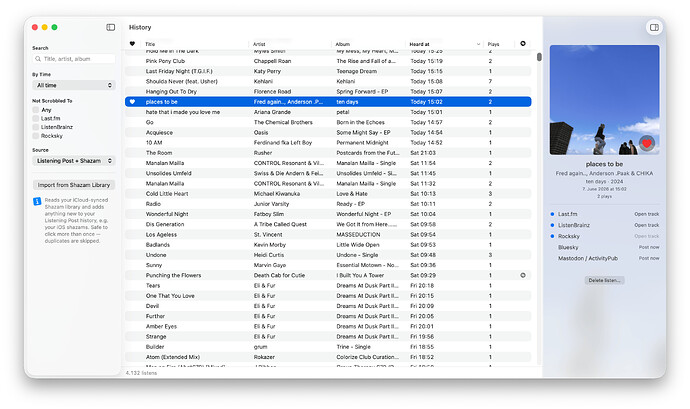
Task: Select 'Radio' by Junior Varsity
Action: [x=328, y=204]
